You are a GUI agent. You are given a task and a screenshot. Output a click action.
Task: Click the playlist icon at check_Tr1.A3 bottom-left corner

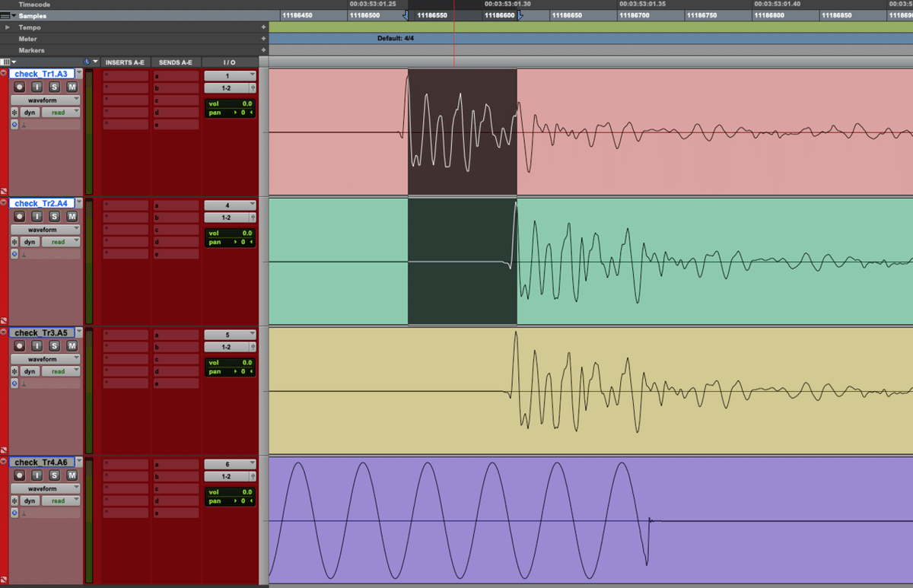click(4, 192)
